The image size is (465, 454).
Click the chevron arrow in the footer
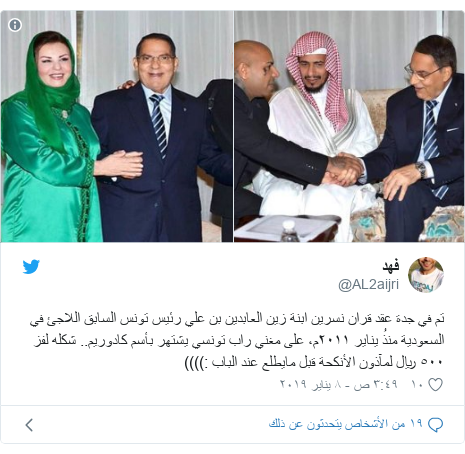(x=29, y=425)
